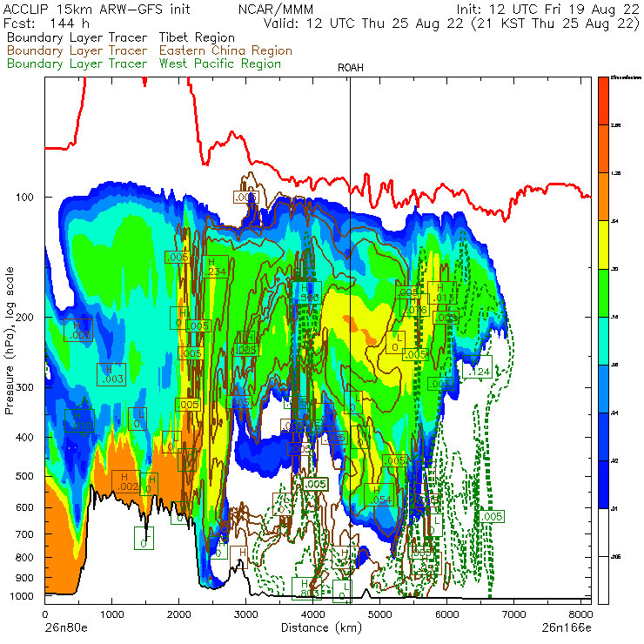The height and width of the screenshot is (644, 644).
Task: Click the black 'Tibet Region' legend label
Action: (x=198, y=37)
